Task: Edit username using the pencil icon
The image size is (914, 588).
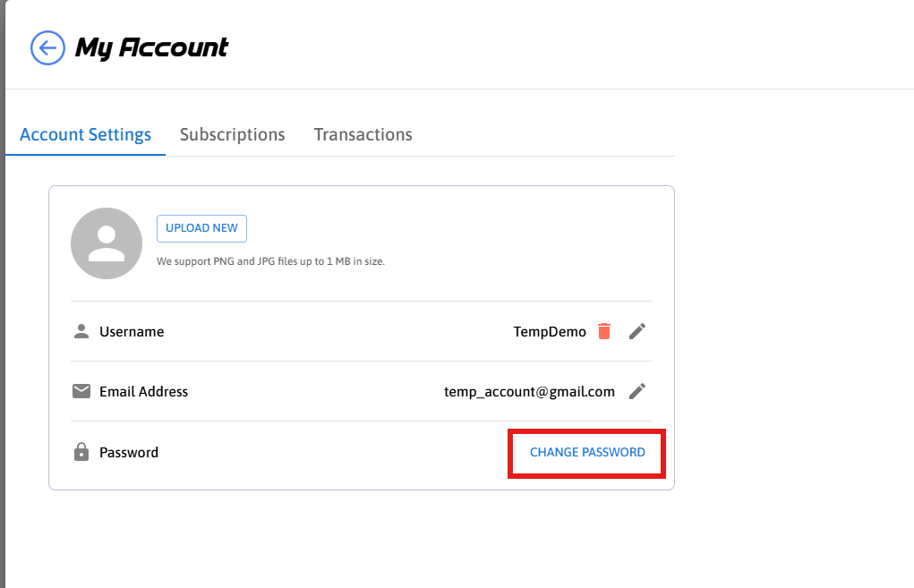Action: [x=636, y=331]
